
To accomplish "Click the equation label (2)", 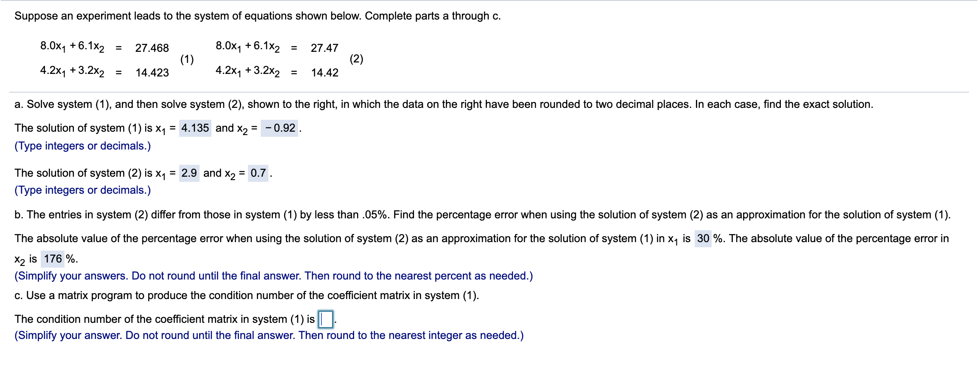I will point(357,59).
